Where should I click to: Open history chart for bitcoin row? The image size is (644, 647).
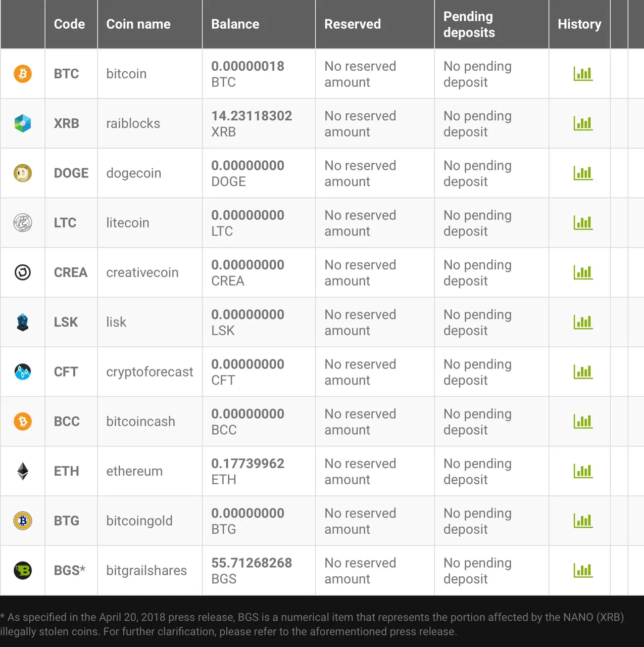tap(583, 74)
